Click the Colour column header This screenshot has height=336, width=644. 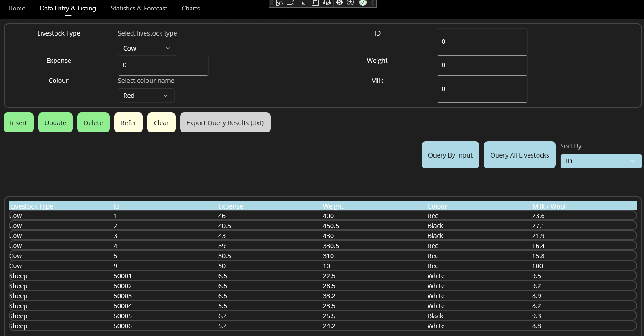click(438, 206)
